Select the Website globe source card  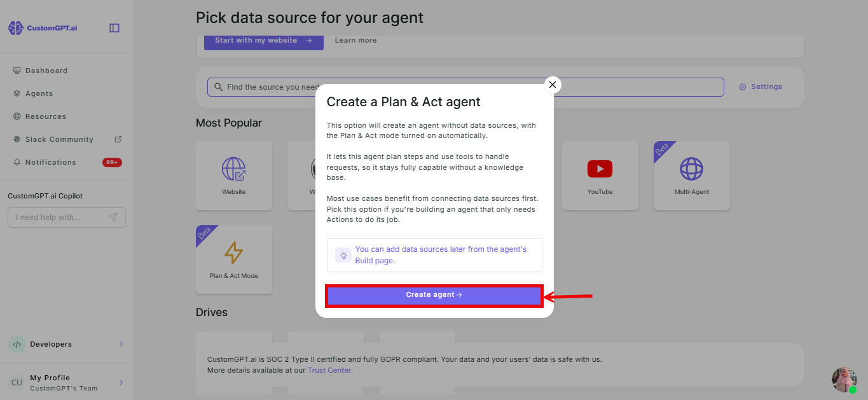(234, 176)
